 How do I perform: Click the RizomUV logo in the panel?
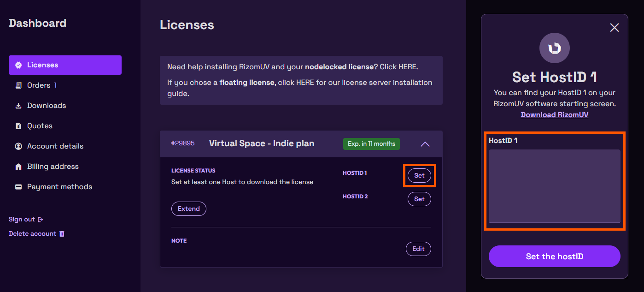[x=555, y=48]
